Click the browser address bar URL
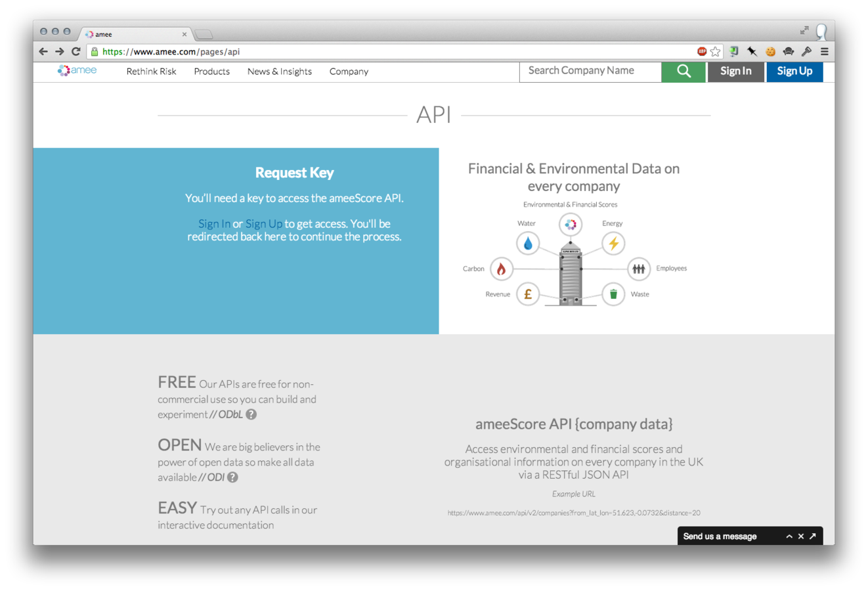868x591 pixels. pyautogui.click(x=171, y=51)
